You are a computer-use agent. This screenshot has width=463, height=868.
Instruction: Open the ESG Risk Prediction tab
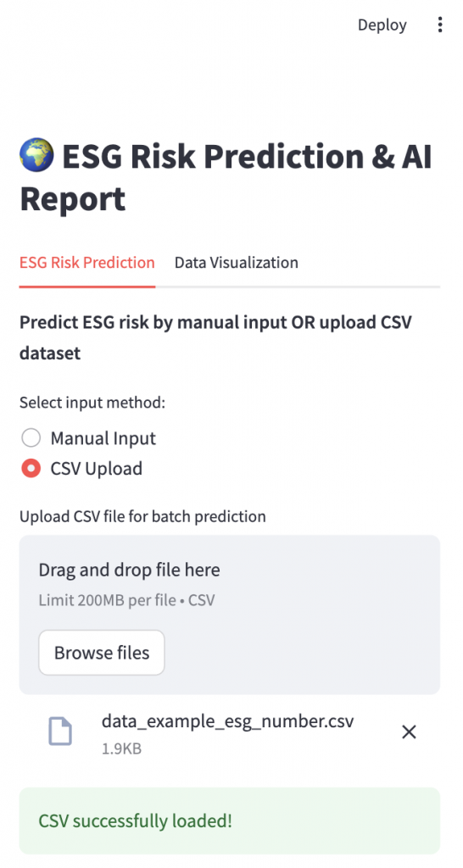[x=87, y=263]
